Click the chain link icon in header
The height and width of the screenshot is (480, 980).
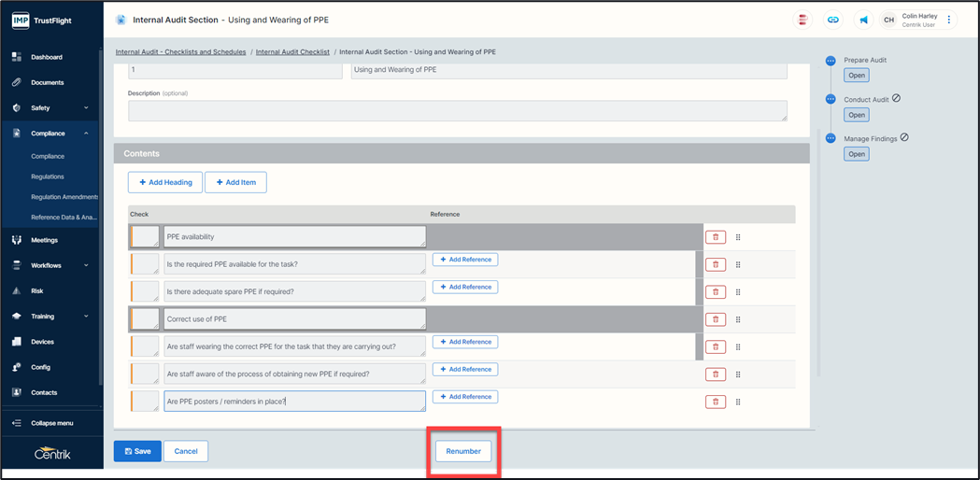(x=833, y=20)
